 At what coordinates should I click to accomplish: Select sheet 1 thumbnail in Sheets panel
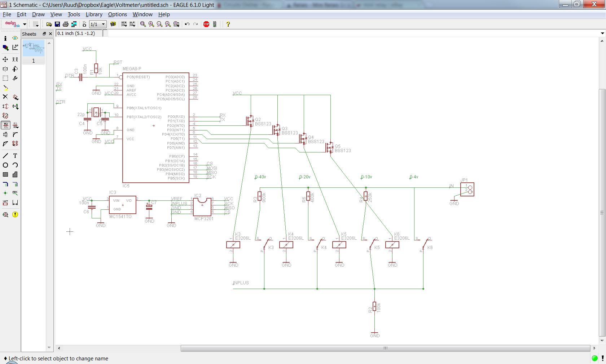click(34, 48)
